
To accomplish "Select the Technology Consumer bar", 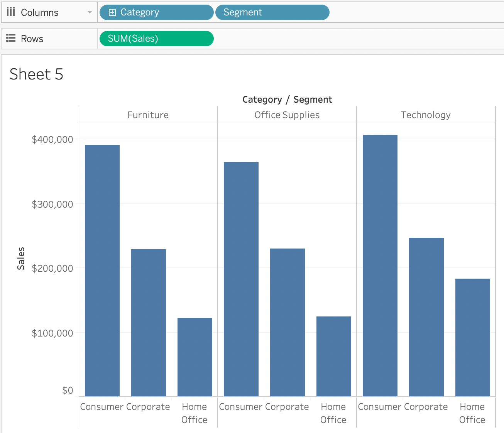I will point(380,266).
